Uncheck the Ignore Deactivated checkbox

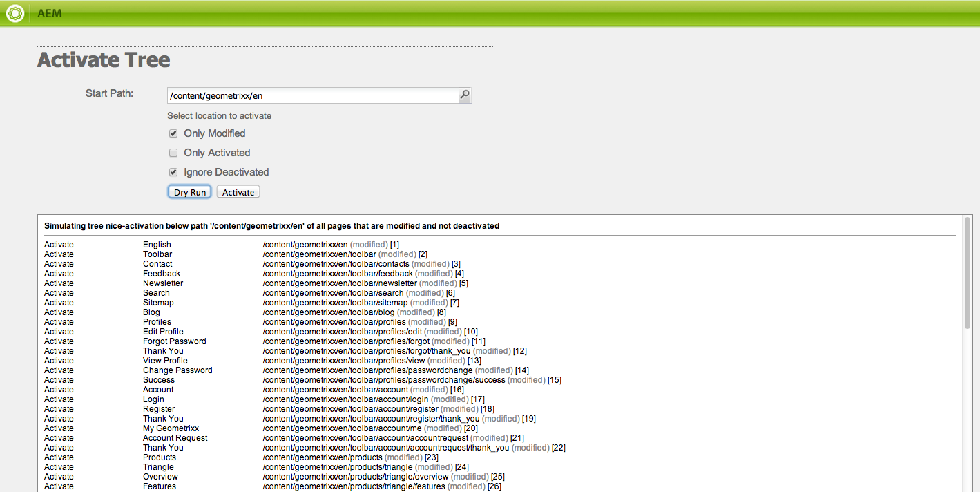click(173, 172)
